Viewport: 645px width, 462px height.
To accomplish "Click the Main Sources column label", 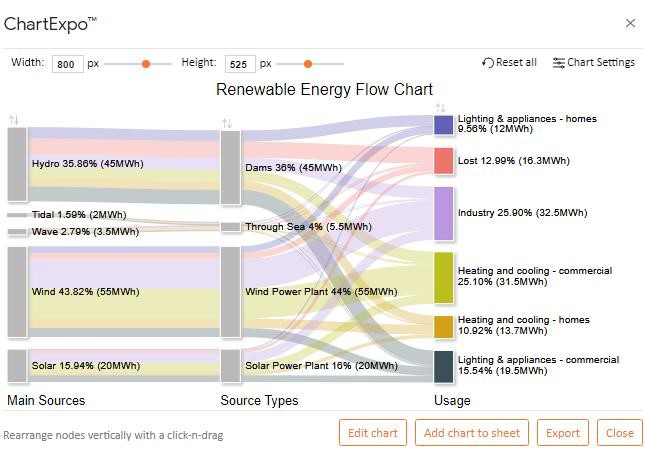I will 46,400.
